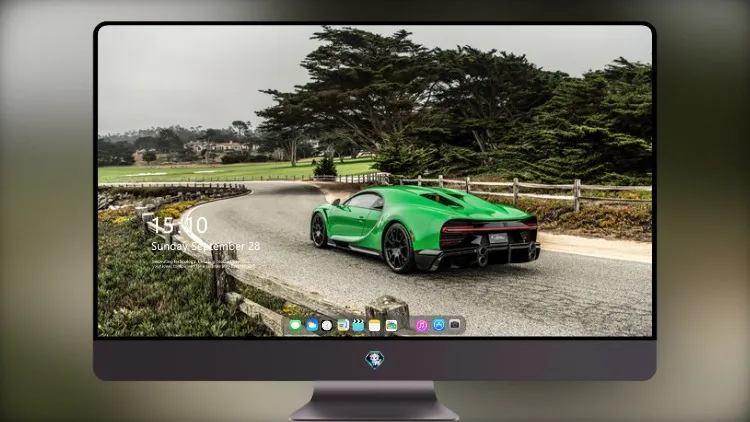Open the blue App Store icon
Viewport: 750px width, 422px height.
(439, 325)
